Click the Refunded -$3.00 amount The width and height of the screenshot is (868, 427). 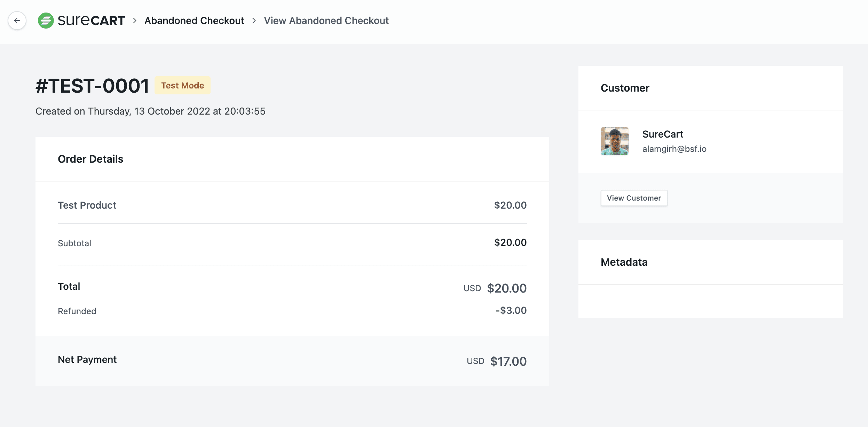pyautogui.click(x=511, y=310)
